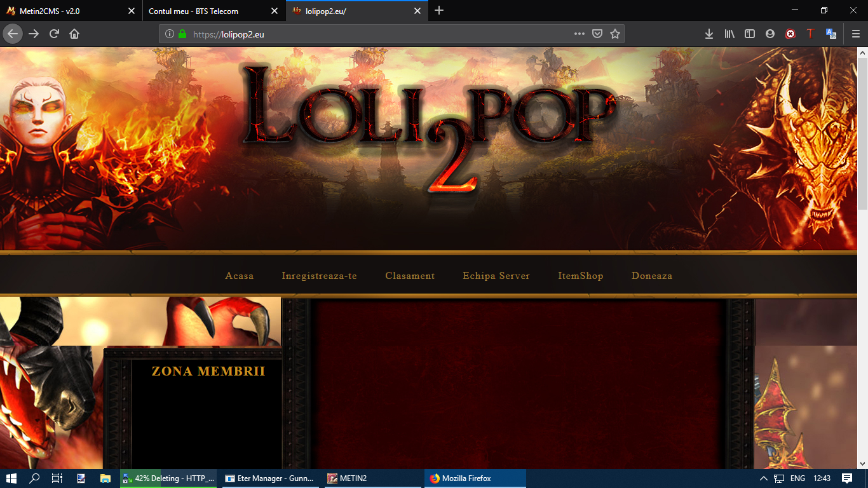Open the translate extension icon
Image resolution: width=868 pixels, height=488 pixels.
(x=831, y=34)
